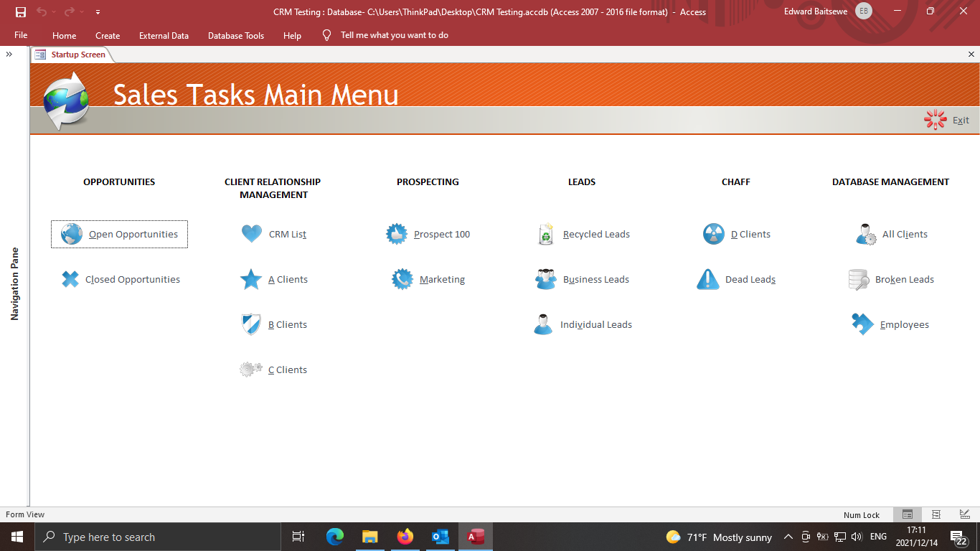The width and height of the screenshot is (980, 551).
Task: Expand the Navigation Pane
Action: [9, 53]
